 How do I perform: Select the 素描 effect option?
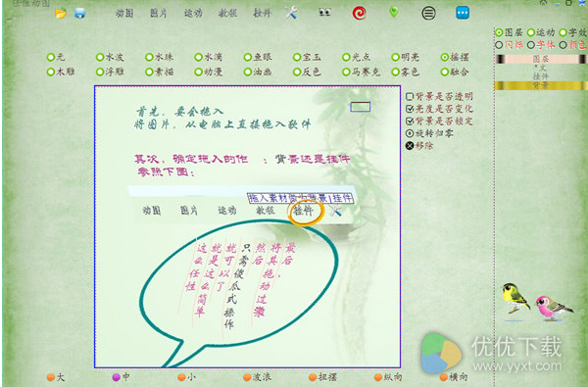click(159, 72)
